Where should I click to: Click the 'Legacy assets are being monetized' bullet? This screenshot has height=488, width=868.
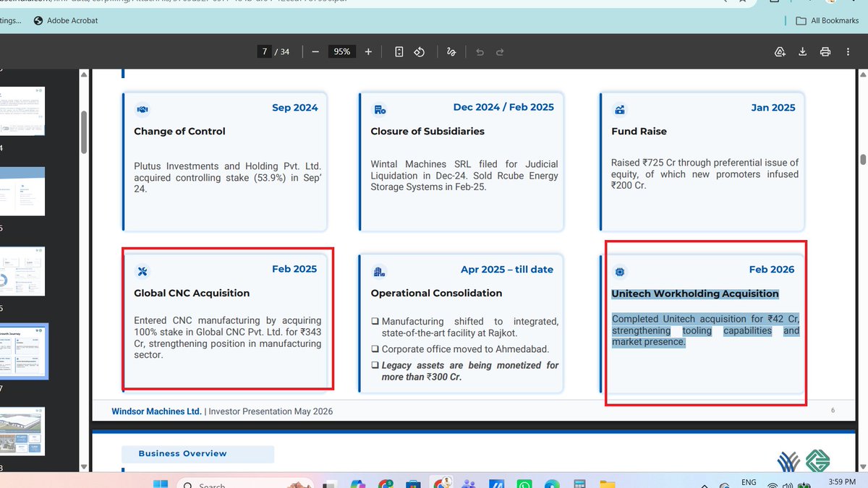[x=465, y=371]
